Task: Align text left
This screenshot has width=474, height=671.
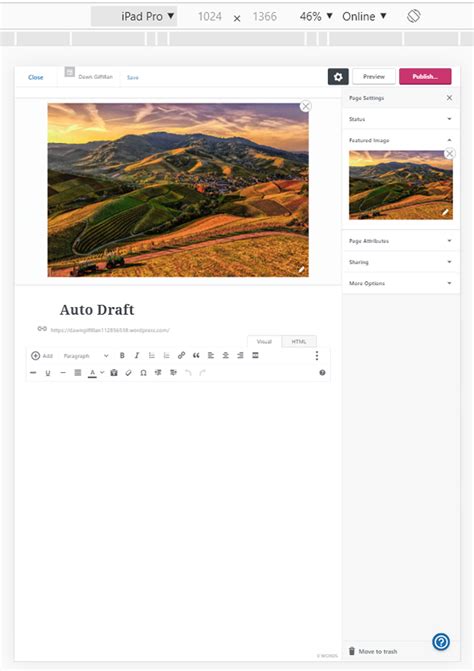Action: pos(211,356)
